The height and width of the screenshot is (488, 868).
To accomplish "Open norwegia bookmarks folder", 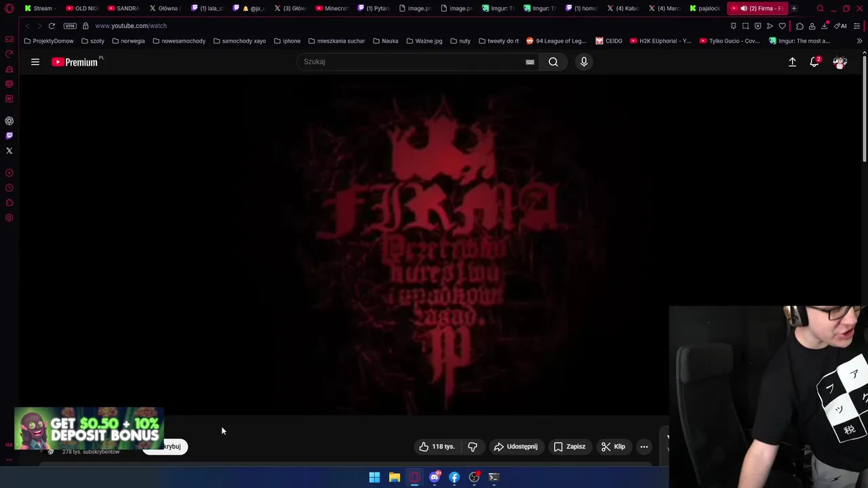I will [x=128, y=41].
